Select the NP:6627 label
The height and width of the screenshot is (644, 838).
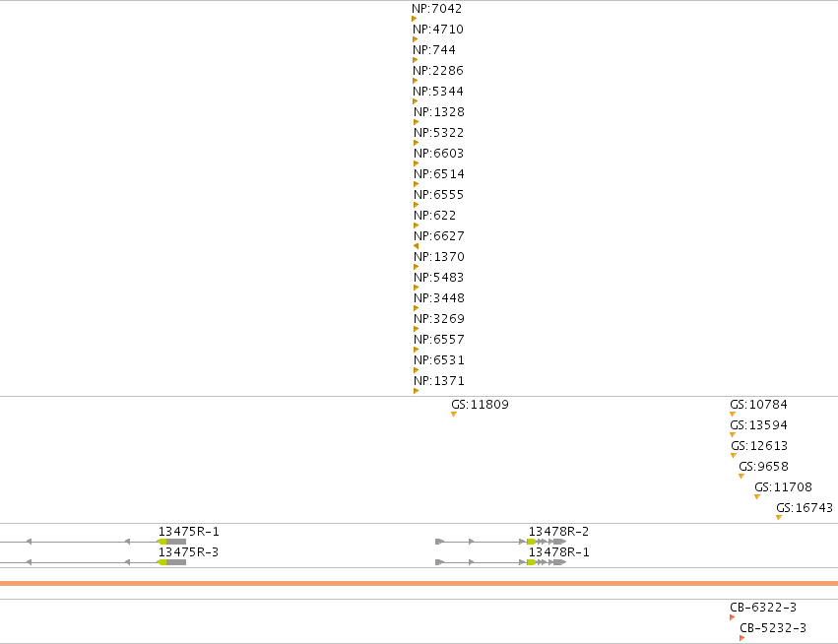tap(439, 236)
